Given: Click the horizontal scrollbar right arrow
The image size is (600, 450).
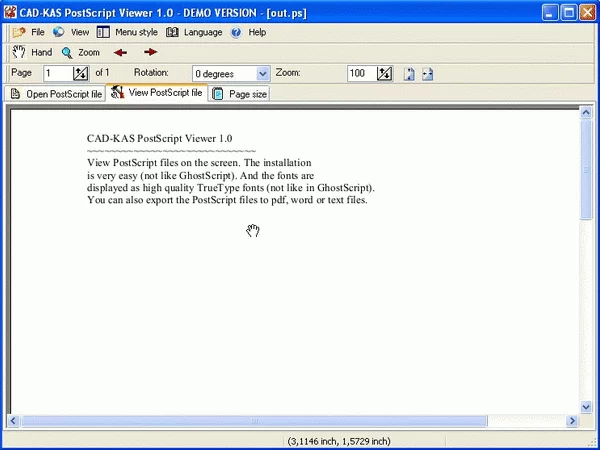Looking at the screenshot, I should click(572, 421).
